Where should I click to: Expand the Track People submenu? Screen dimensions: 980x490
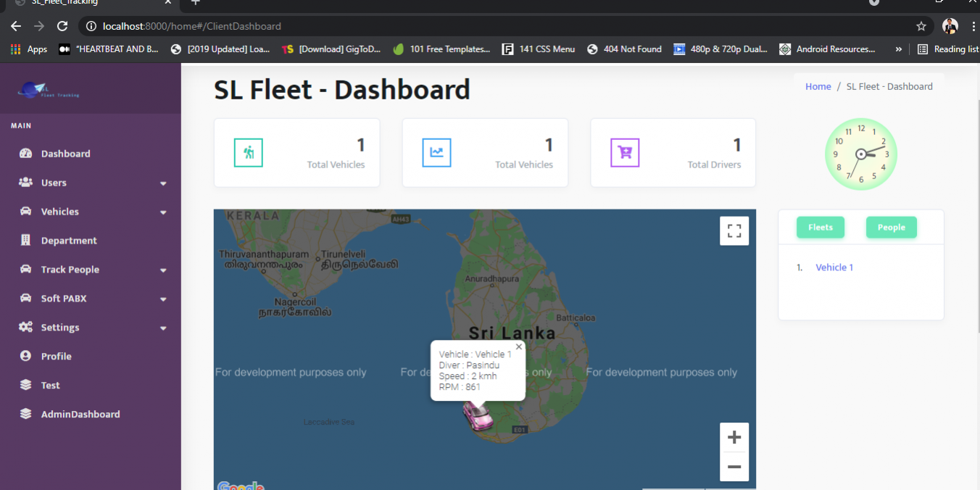pos(164,269)
